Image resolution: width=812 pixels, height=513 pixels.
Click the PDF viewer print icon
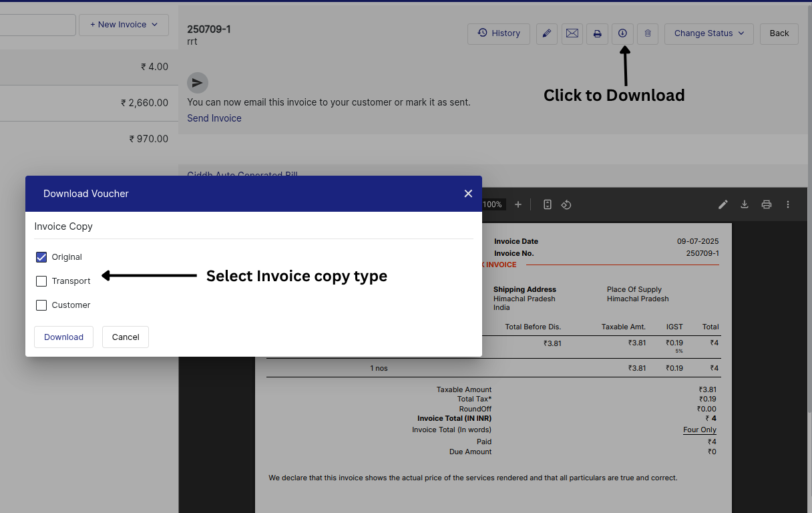767,204
